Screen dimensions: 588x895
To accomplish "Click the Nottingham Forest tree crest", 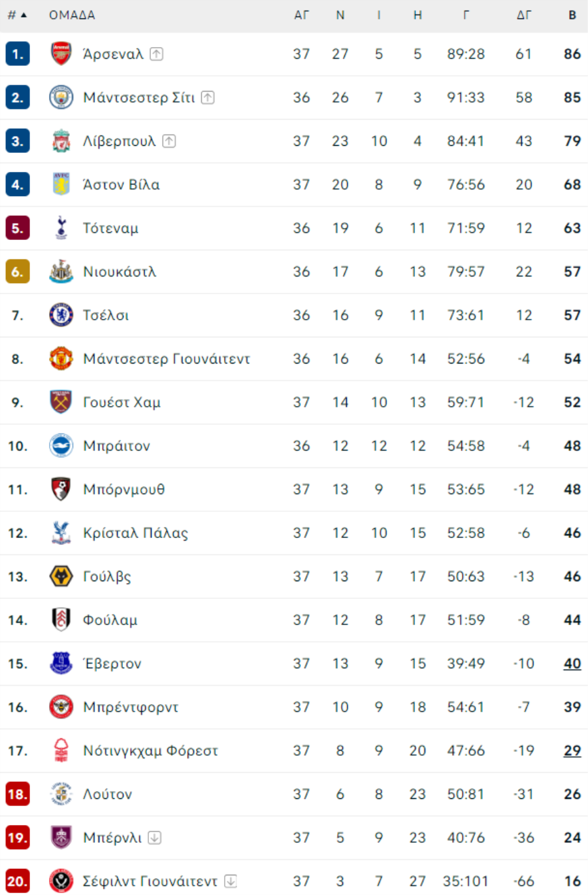I will coord(61,751).
